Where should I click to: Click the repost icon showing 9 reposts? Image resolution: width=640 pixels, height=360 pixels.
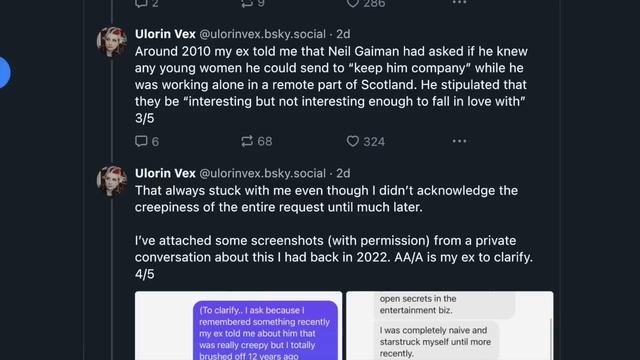[247, 3]
